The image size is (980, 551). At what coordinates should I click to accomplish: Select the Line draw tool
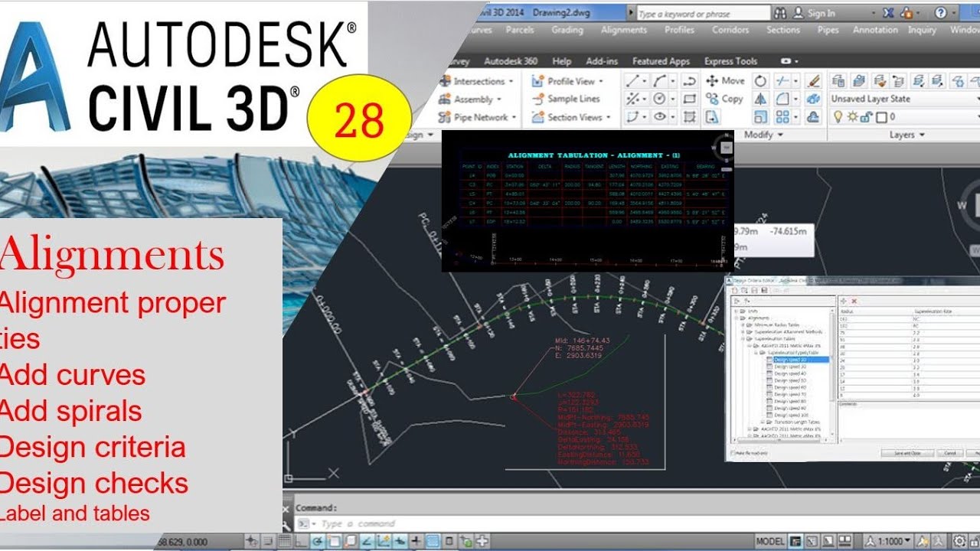(633, 81)
